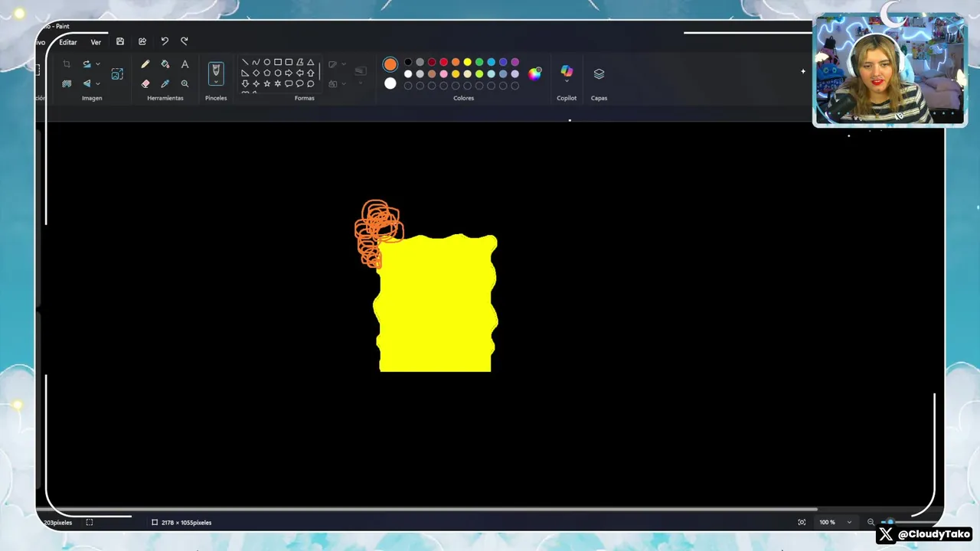Pick the green color swatch
Viewport: 980px width, 551px height.
(x=479, y=62)
